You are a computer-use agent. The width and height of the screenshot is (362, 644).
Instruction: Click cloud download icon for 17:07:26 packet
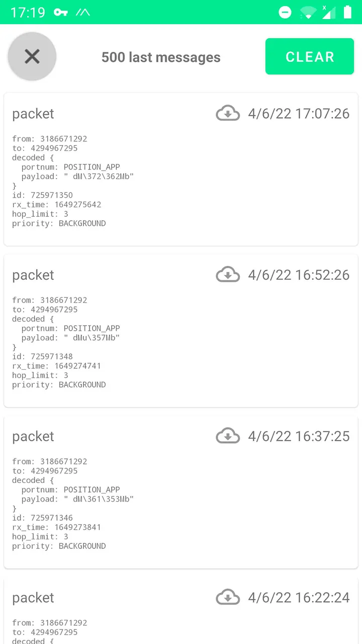coord(228,113)
